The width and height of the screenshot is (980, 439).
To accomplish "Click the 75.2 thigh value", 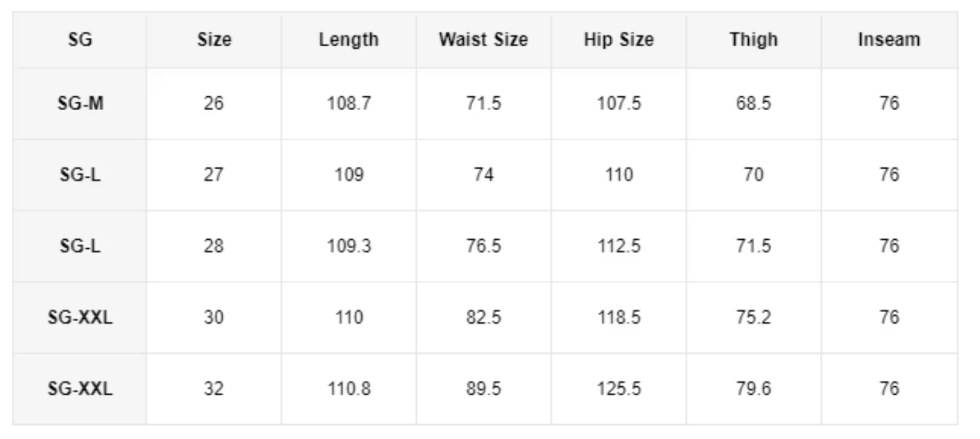I will [x=753, y=318].
